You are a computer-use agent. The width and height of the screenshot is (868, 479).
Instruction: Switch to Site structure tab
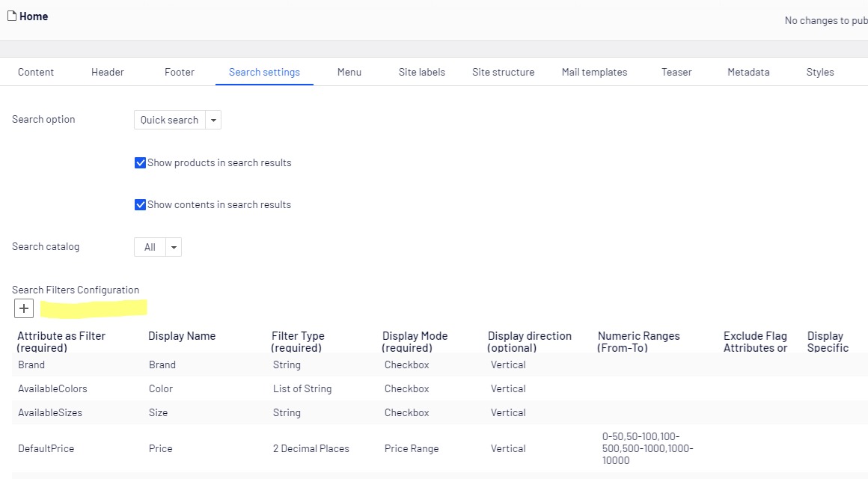pyautogui.click(x=503, y=72)
